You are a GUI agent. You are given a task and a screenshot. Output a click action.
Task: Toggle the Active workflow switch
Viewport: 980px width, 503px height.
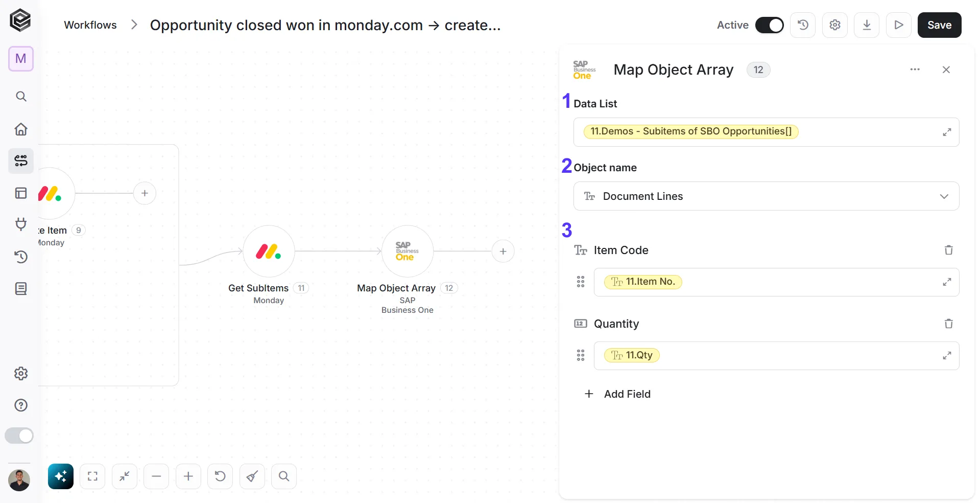click(x=769, y=25)
